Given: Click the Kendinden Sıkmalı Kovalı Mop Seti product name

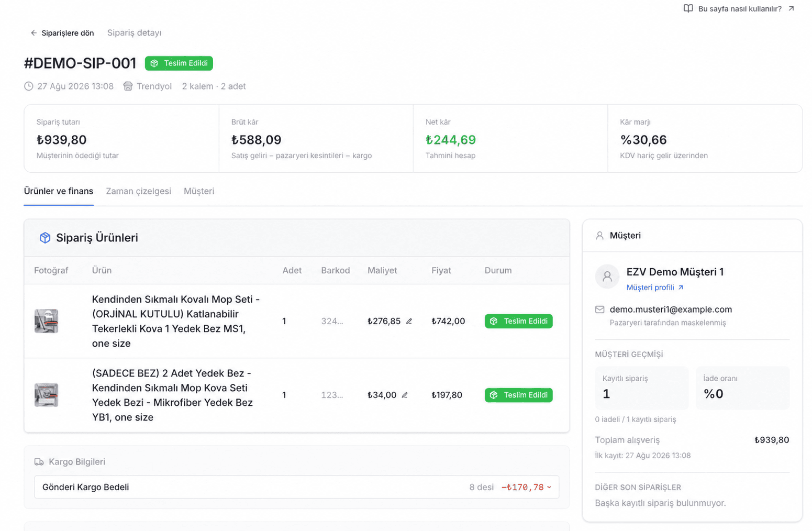Looking at the screenshot, I should (x=176, y=322).
